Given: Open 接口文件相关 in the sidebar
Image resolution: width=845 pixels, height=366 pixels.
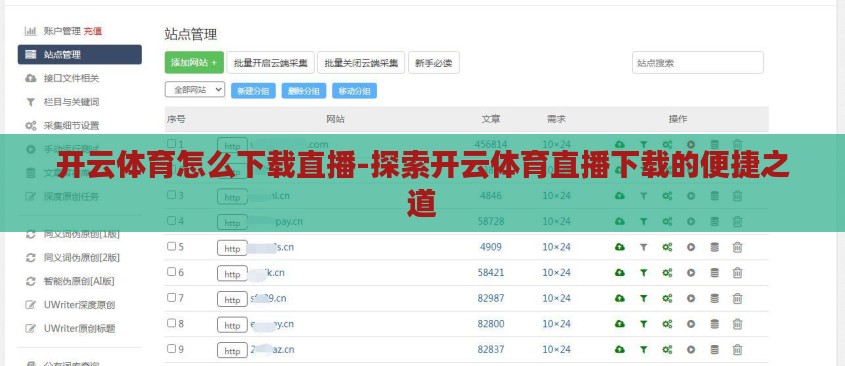Looking at the screenshot, I should coord(71,78).
